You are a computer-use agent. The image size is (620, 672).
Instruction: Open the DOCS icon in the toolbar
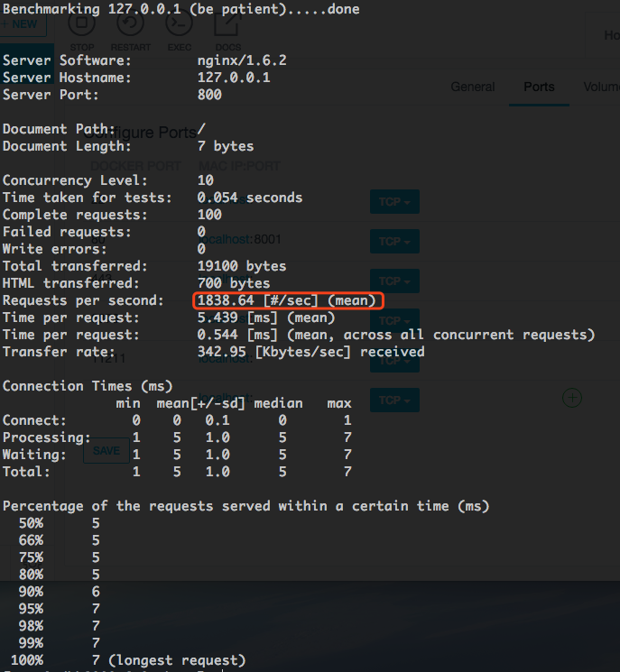227,27
